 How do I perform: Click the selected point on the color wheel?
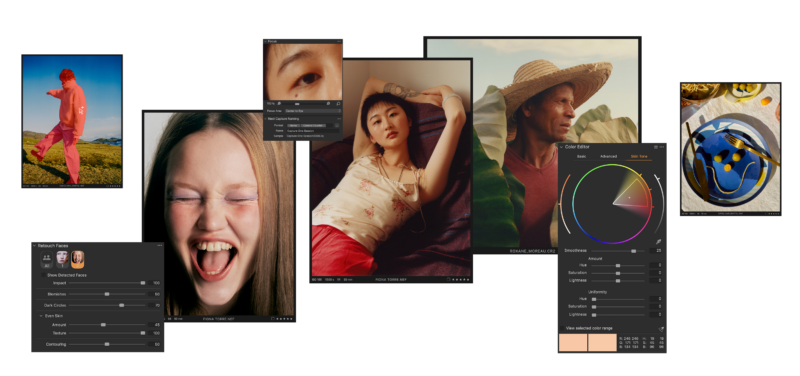pyautogui.click(x=629, y=197)
